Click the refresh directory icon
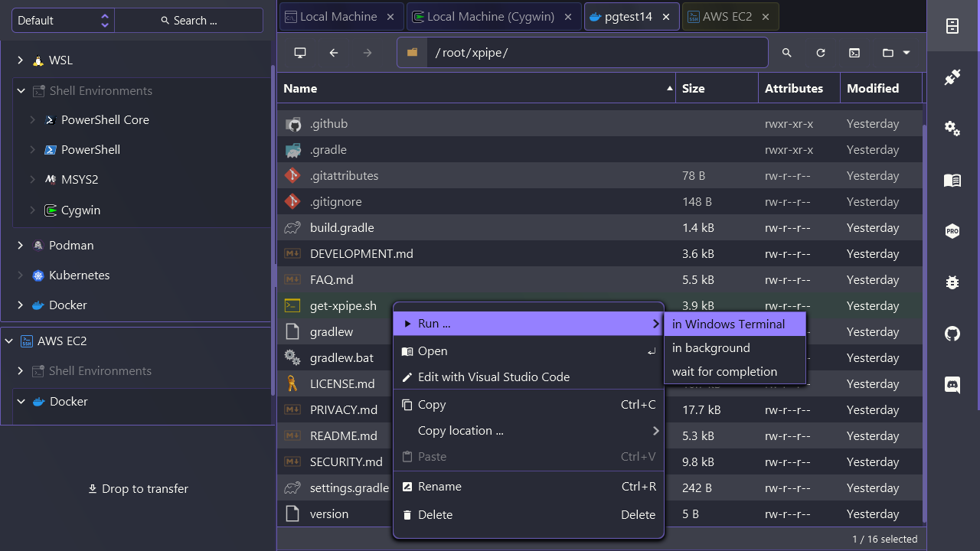The height and width of the screenshot is (551, 980). 821,53
